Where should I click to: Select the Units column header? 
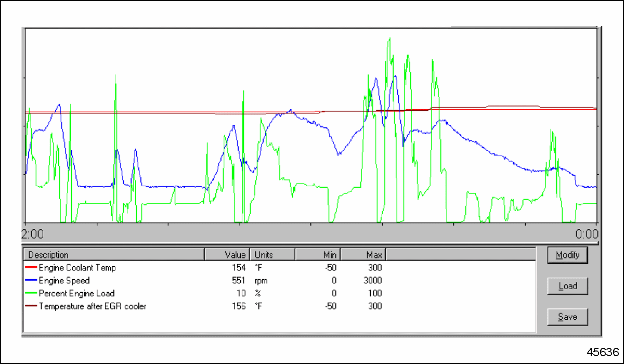272,255
